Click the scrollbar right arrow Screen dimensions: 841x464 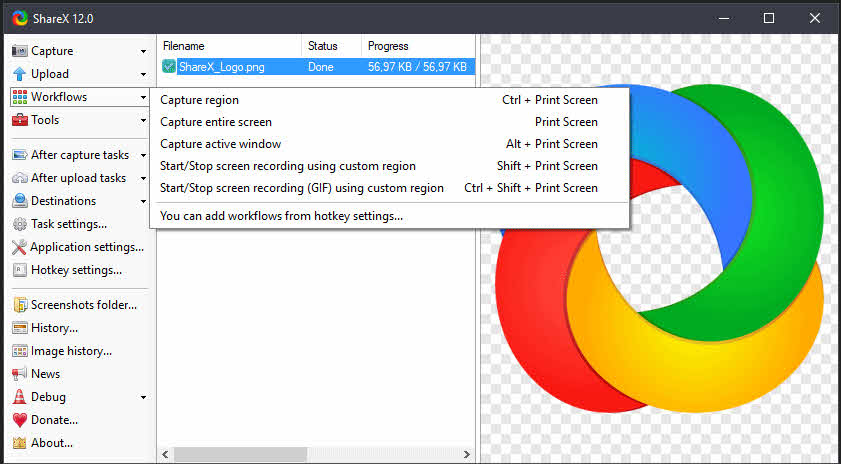tap(467, 454)
